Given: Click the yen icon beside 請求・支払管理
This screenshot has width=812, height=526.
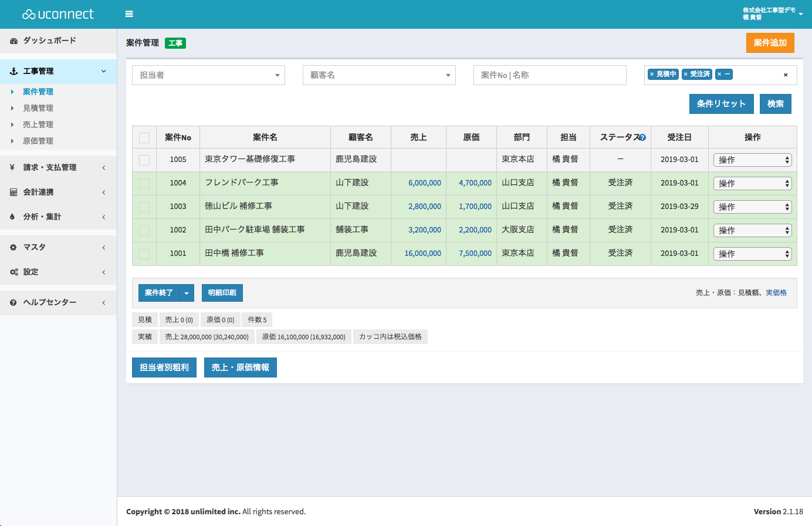Looking at the screenshot, I should [12, 167].
